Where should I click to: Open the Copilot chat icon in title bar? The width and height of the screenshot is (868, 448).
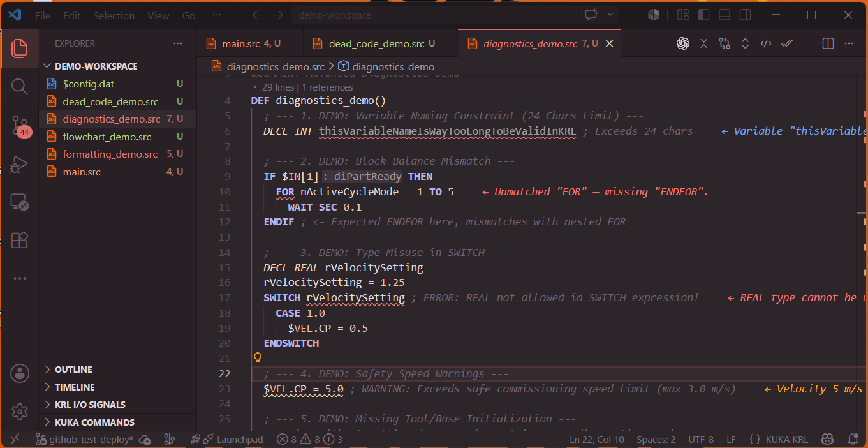(591, 15)
